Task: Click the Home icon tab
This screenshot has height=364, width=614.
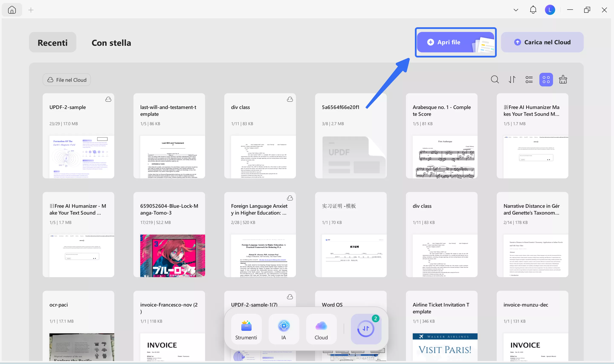Action: [12, 10]
